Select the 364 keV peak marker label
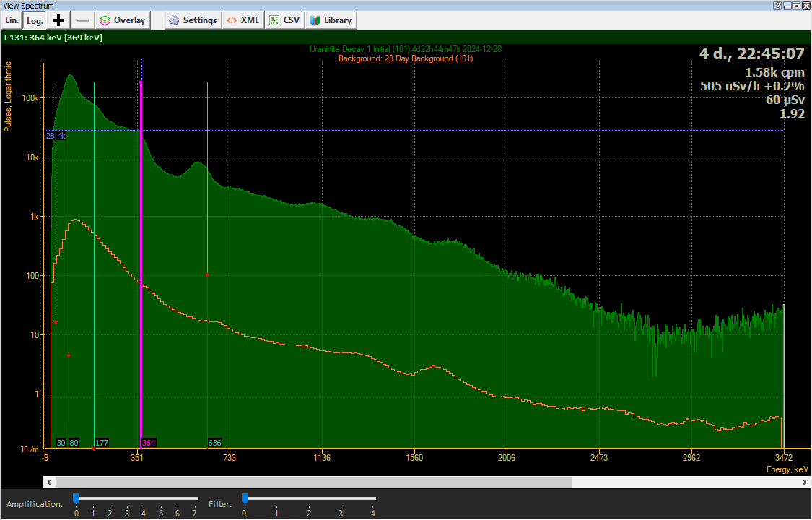 point(149,443)
